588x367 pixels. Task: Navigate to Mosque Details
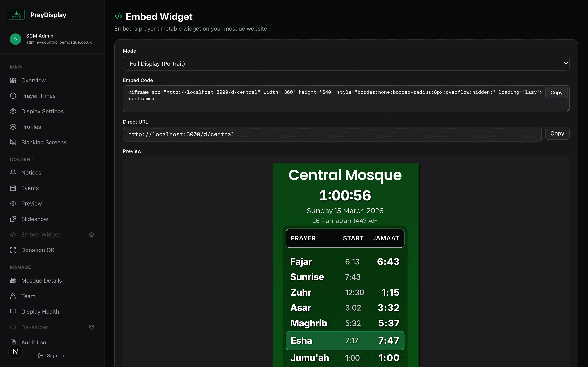[41, 281]
